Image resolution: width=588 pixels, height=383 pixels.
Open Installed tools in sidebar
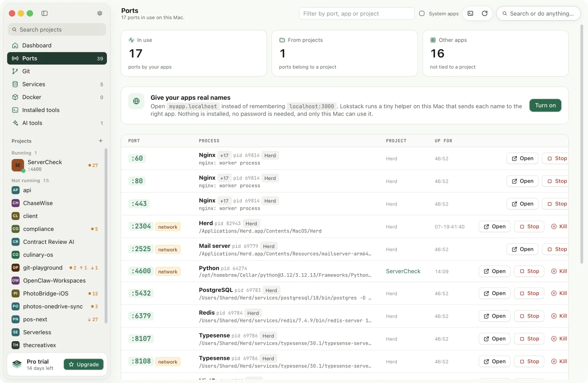click(x=57, y=110)
